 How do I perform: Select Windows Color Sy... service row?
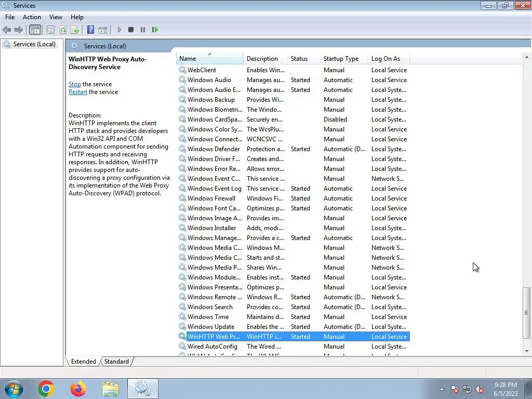click(x=294, y=129)
